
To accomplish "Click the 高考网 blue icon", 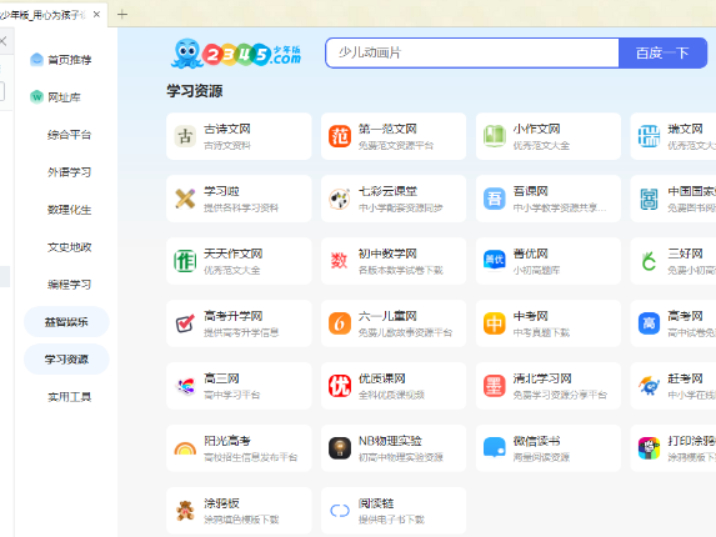I will tap(649, 323).
